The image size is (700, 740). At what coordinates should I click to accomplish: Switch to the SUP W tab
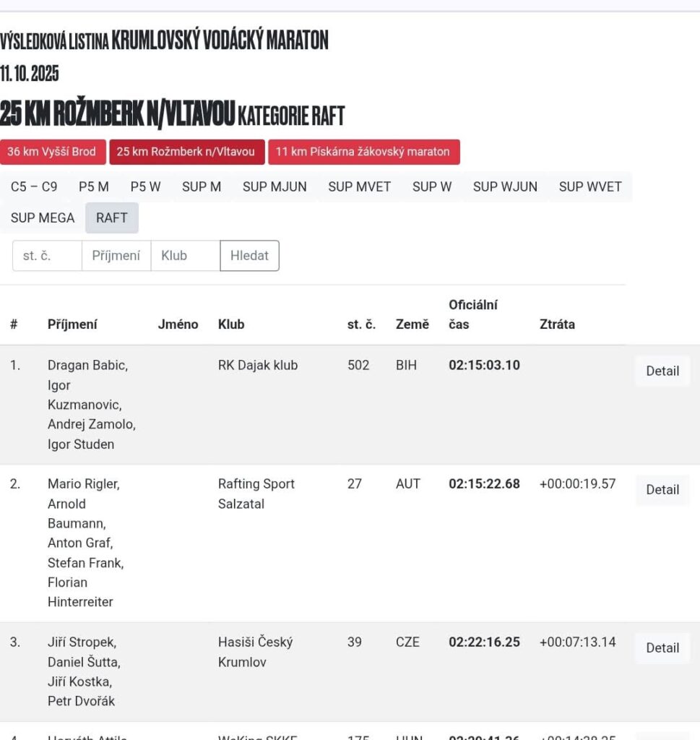point(432,186)
